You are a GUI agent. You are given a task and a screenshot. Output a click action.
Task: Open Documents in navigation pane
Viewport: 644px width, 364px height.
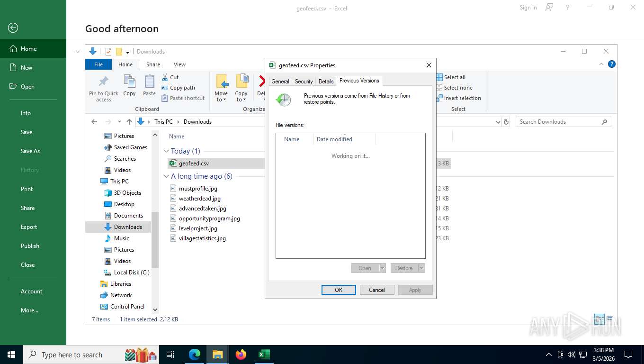pyautogui.click(x=123, y=216)
